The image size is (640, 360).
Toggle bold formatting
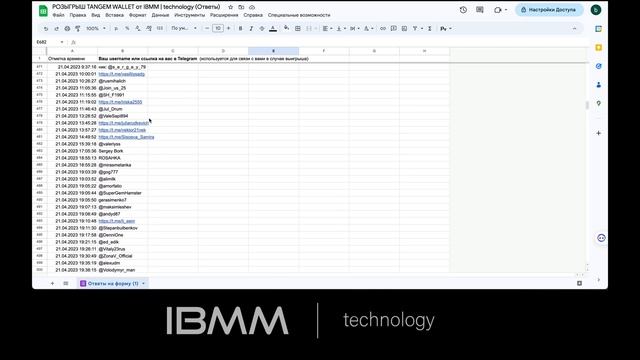coord(240,29)
